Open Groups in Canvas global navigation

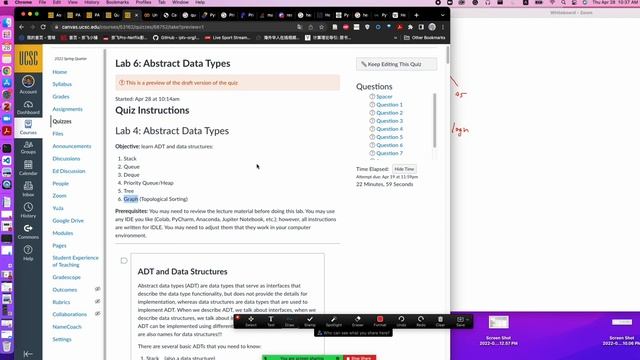tap(28, 147)
